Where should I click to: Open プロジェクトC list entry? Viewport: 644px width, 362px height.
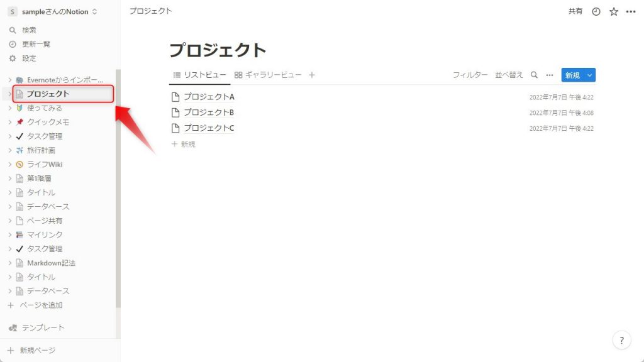[x=209, y=128]
